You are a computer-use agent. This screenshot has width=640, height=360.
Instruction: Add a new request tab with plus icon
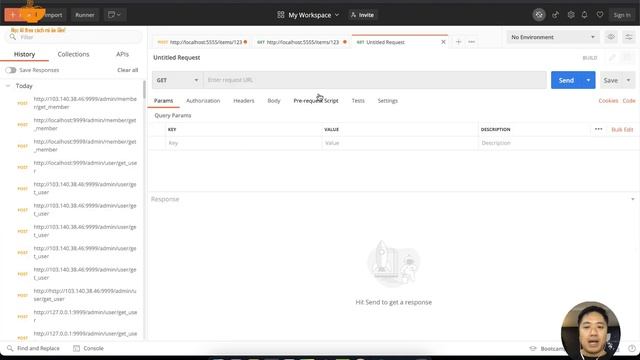coord(458,42)
